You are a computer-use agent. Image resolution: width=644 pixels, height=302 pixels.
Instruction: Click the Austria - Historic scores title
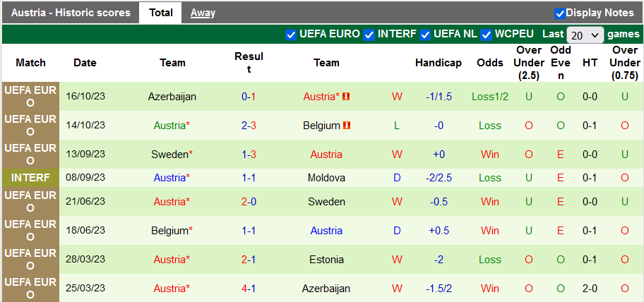(70, 13)
